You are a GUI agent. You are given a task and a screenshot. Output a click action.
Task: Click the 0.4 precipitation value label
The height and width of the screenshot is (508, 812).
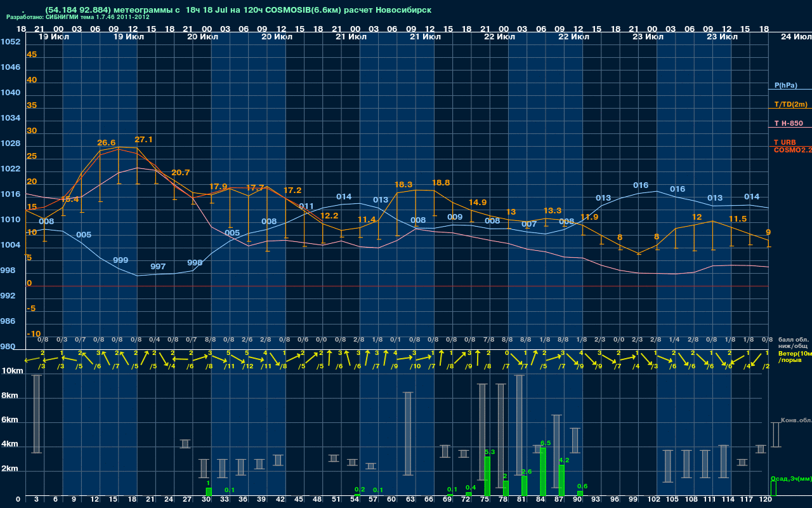(471, 487)
